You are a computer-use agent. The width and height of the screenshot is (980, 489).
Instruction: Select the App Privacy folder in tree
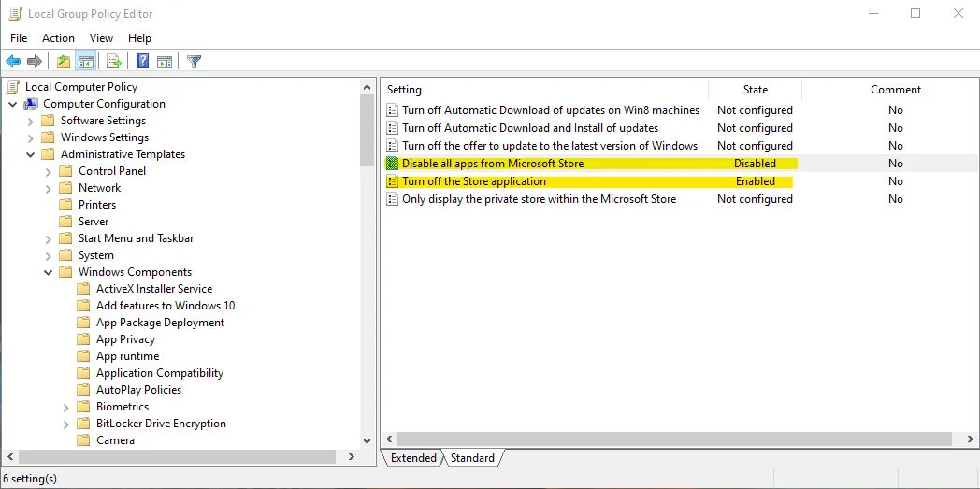click(x=125, y=339)
